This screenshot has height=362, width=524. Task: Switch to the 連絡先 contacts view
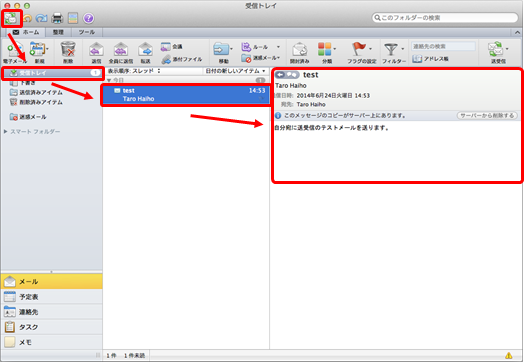52,312
